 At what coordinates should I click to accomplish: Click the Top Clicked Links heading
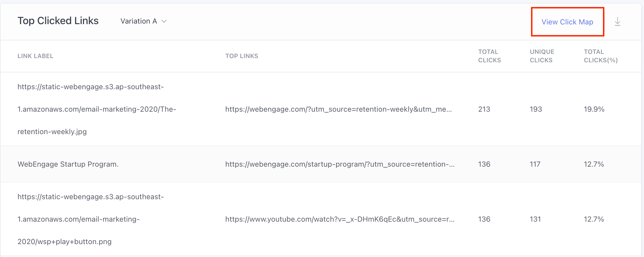click(x=58, y=21)
